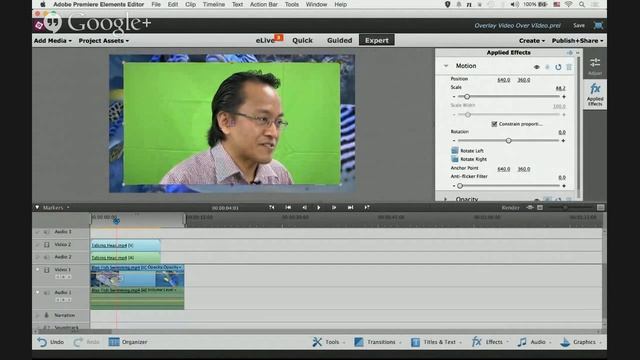Toggle Motion effect visibility eye
Image resolution: width=640 pixels, height=360 pixels.
(x=537, y=67)
